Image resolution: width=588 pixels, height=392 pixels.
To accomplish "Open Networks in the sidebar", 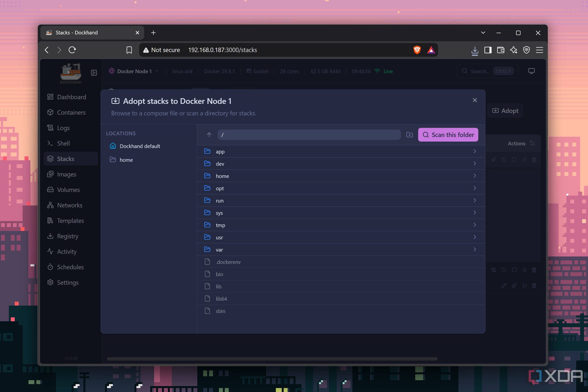I will (x=71, y=205).
